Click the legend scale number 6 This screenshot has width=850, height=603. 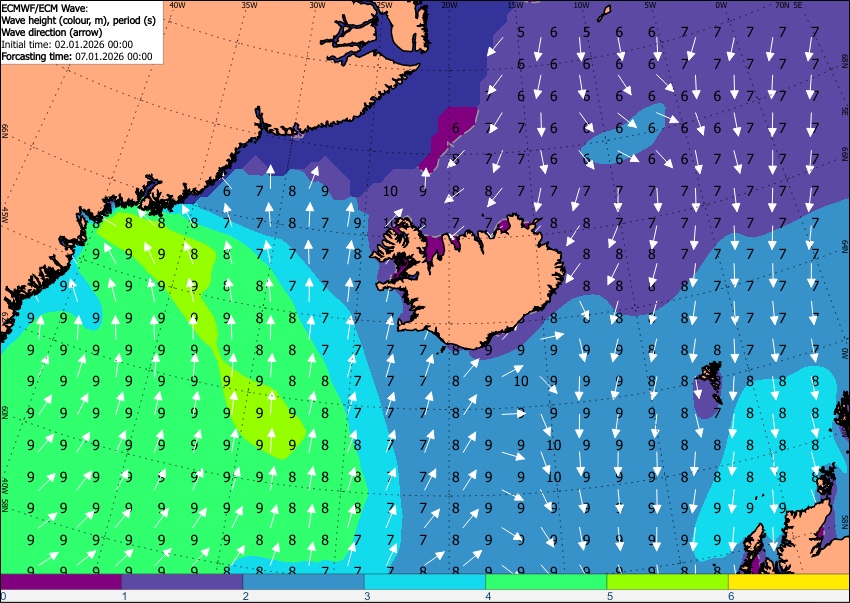pyautogui.click(x=731, y=596)
